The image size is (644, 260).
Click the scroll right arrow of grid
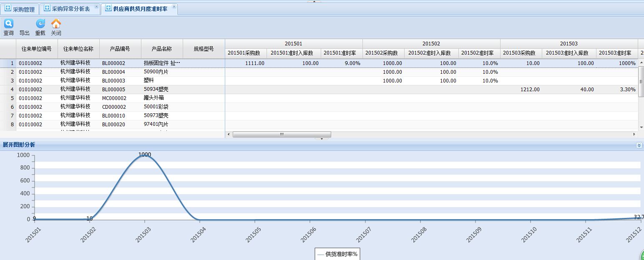coord(634,135)
